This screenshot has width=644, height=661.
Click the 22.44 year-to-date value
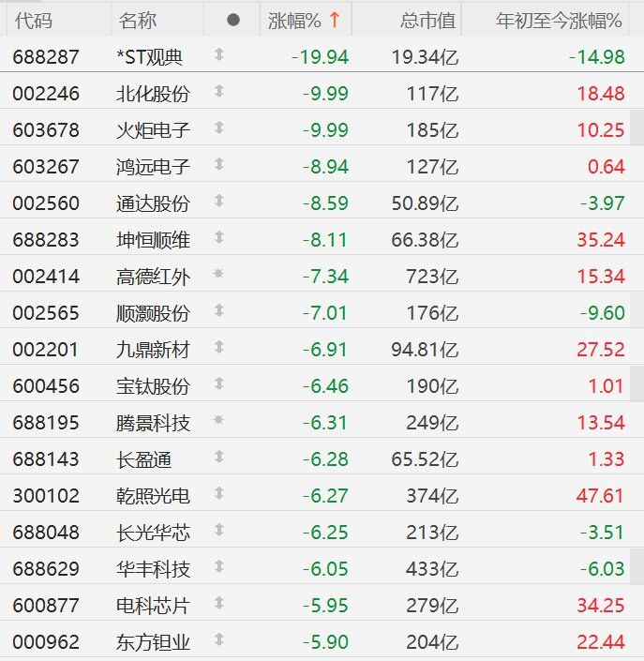click(601, 642)
